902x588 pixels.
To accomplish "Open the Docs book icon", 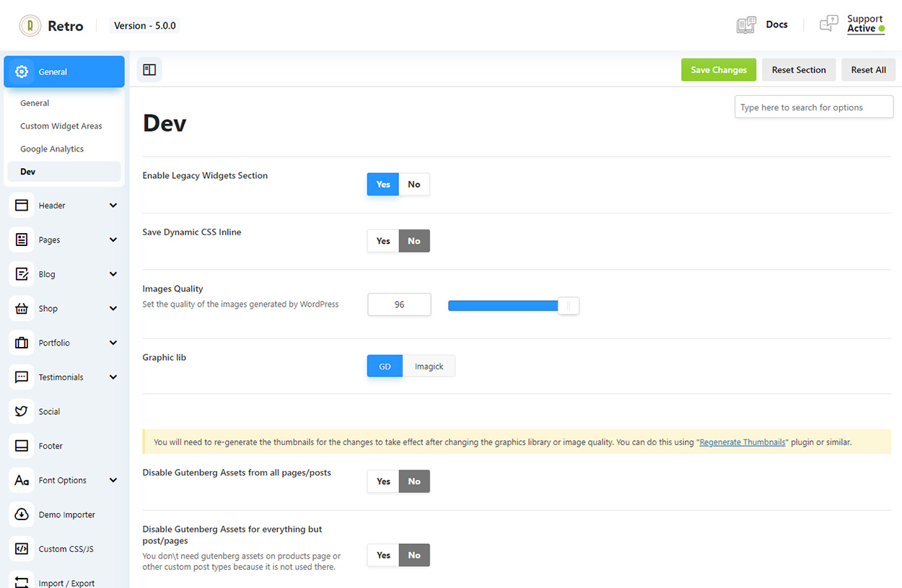I will tap(746, 25).
